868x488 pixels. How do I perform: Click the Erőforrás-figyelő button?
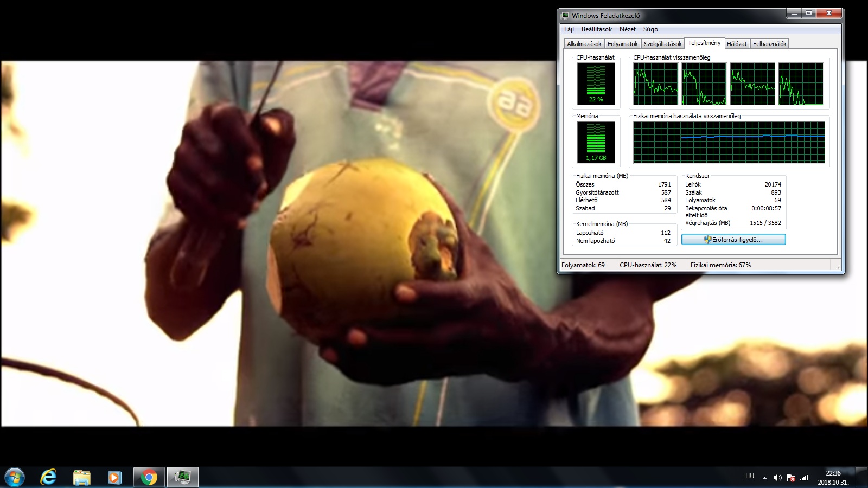[733, 240]
